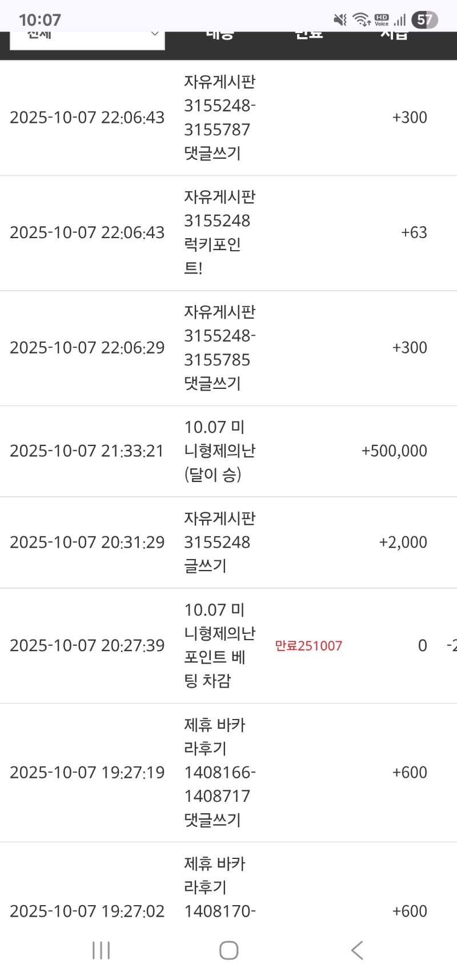Image resolution: width=457 pixels, height=980 pixels.
Task: Tap the 10:07 clock in status bar
Action: pyautogui.click(x=39, y=20)
